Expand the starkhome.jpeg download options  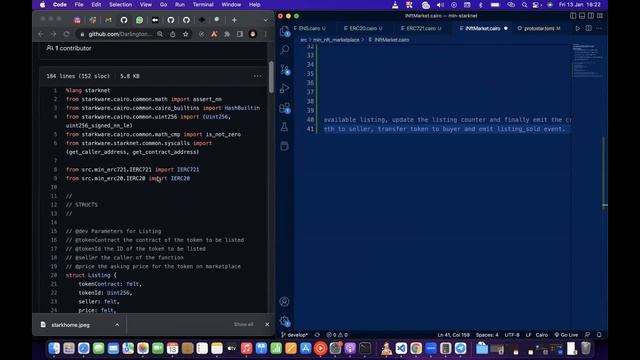117,325
